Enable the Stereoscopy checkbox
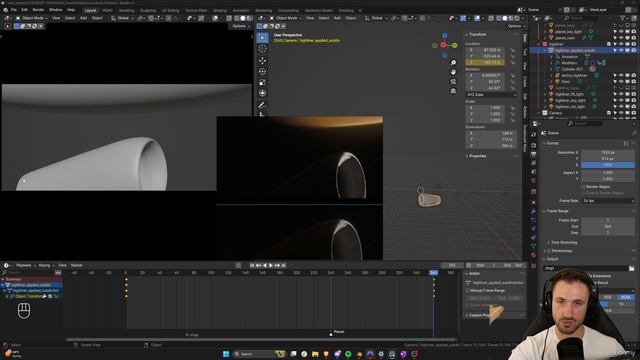 tap(549, 251)
